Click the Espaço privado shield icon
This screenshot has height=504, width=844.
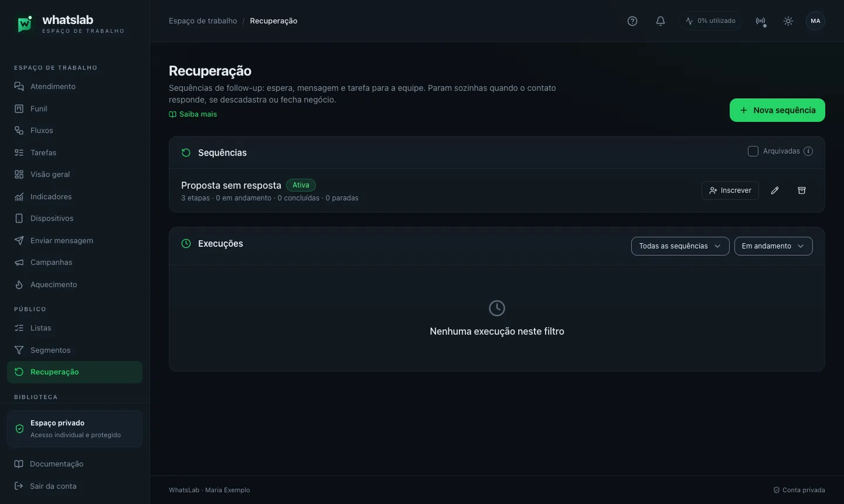[x=19, y=428]
